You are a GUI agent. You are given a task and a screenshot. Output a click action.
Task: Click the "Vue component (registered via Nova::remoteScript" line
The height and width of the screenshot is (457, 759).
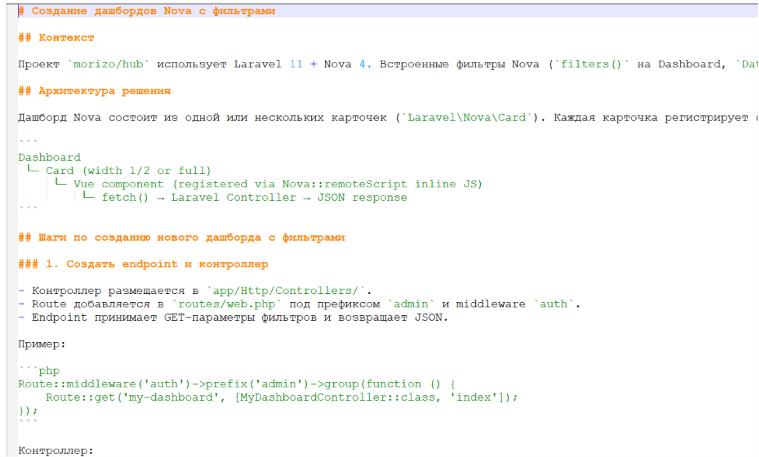click(x=278, y=184)
